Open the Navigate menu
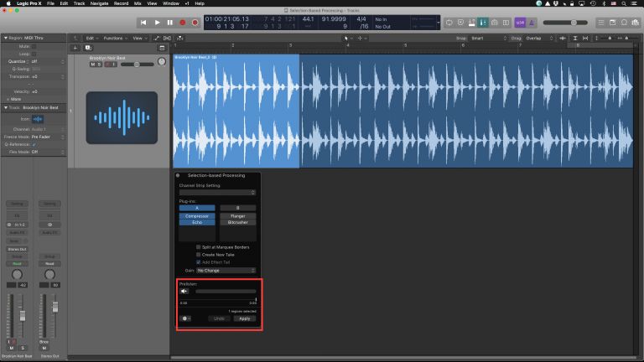The image size is (644, 362). click(x=99, y=3)
